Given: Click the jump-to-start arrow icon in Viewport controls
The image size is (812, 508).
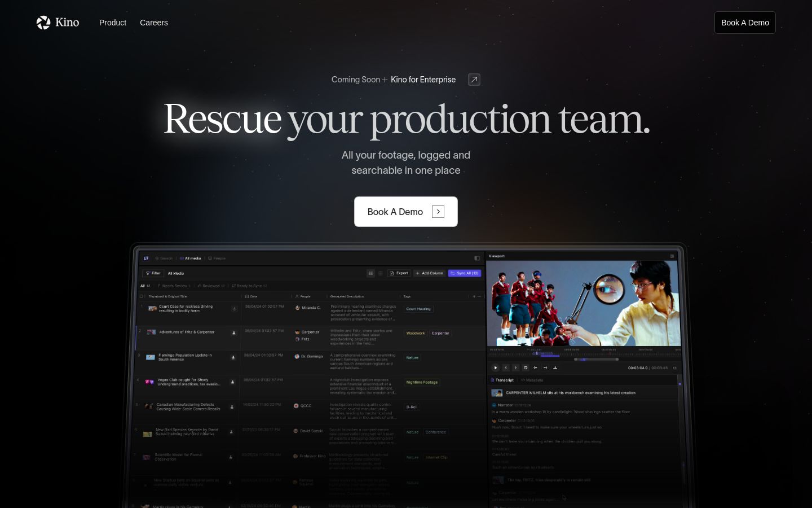Looking at the screenshot, I should 535,368.
